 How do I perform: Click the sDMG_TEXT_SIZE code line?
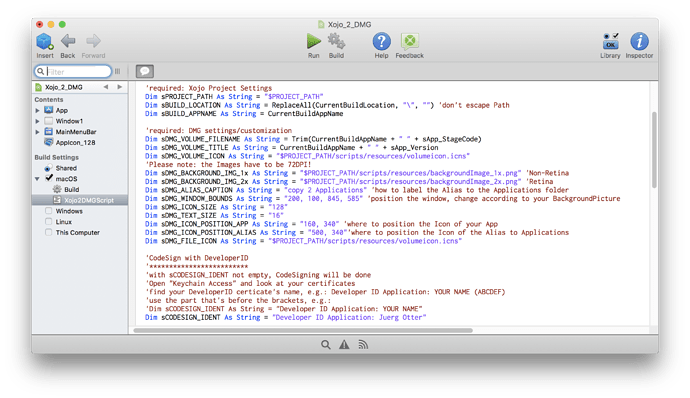(214, 215)
